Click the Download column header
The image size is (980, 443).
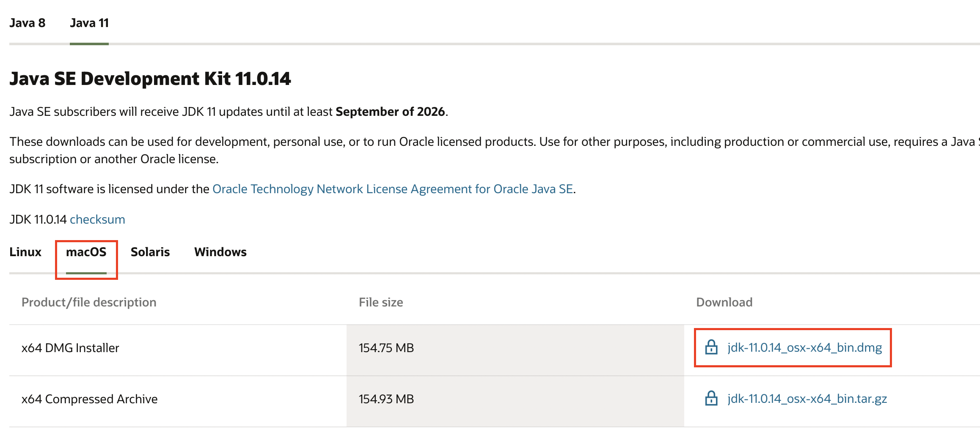[724, 302]
